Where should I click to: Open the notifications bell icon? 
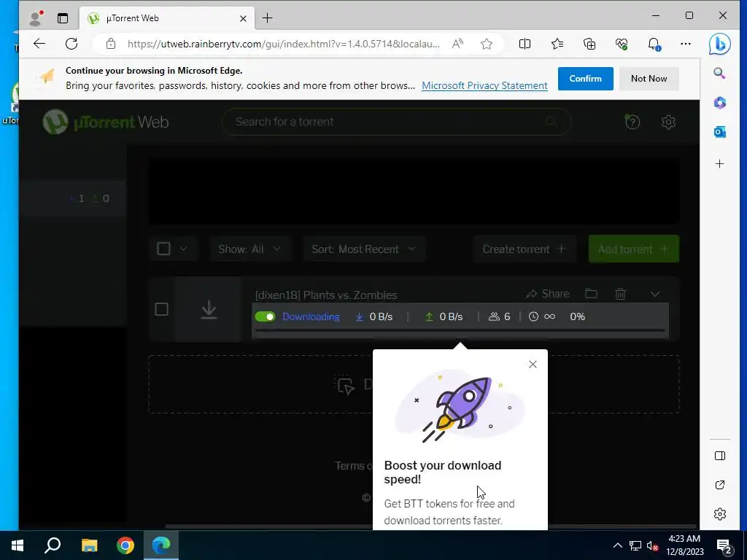pos(654,44)
